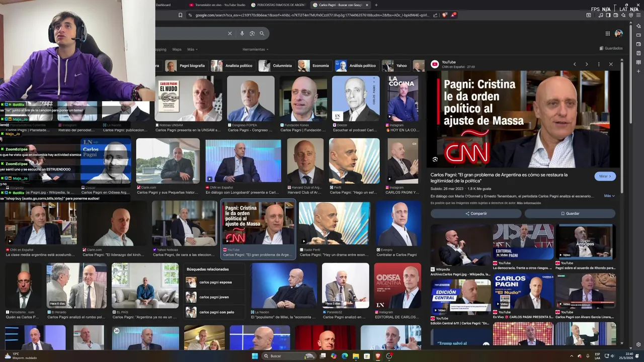
Task: Open Microsoft Edge from taskbar
Action: (345, 356)
